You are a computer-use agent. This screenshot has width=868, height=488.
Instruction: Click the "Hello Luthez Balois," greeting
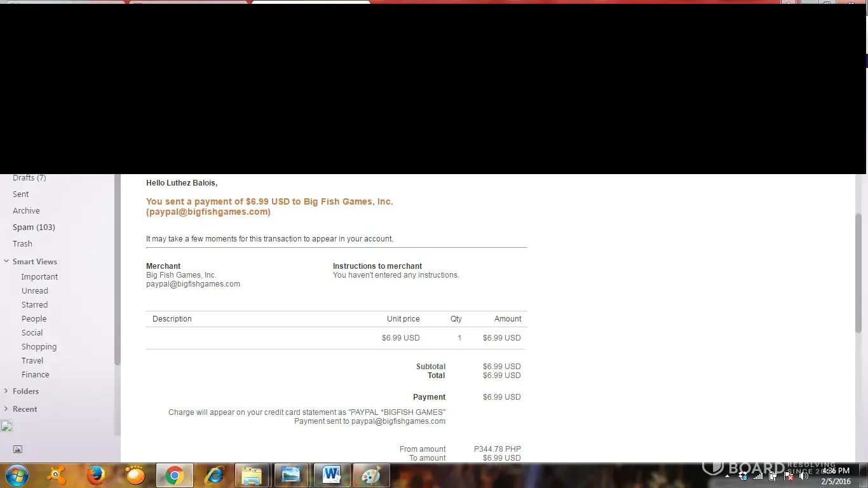coord(182,183)
